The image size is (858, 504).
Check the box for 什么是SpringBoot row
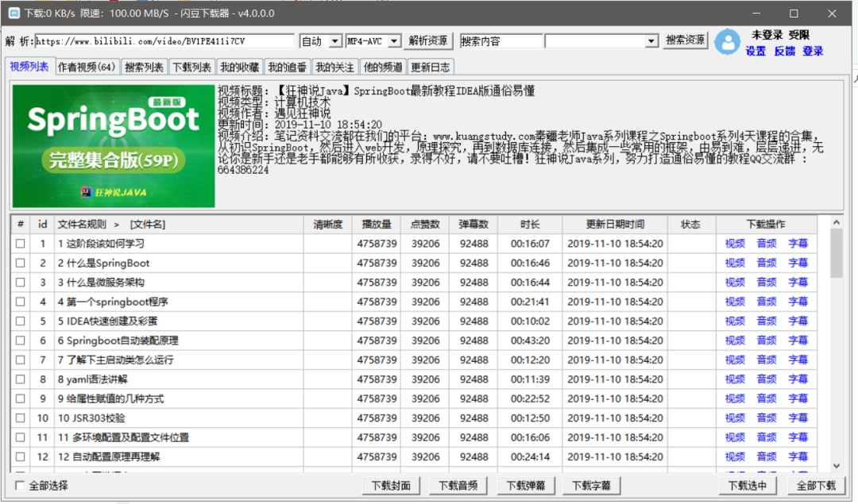20,263
